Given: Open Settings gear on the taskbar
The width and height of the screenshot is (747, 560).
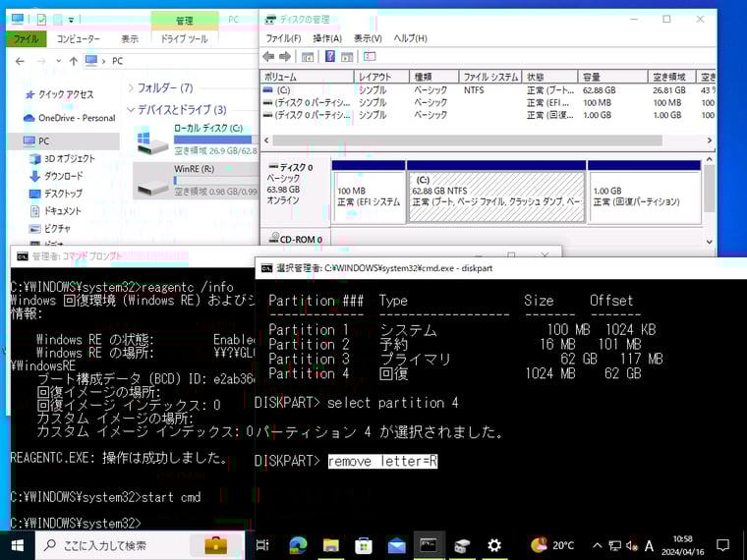Looking at the screenshot, I should point(494,545).
